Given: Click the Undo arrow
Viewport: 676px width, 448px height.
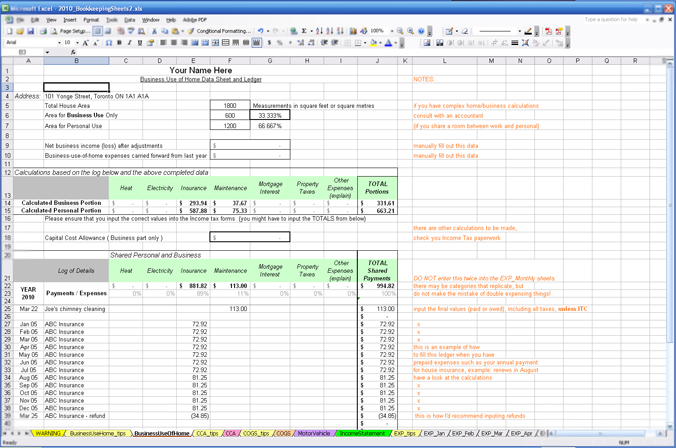Looking at the screenshot, I should click(260, 31).
